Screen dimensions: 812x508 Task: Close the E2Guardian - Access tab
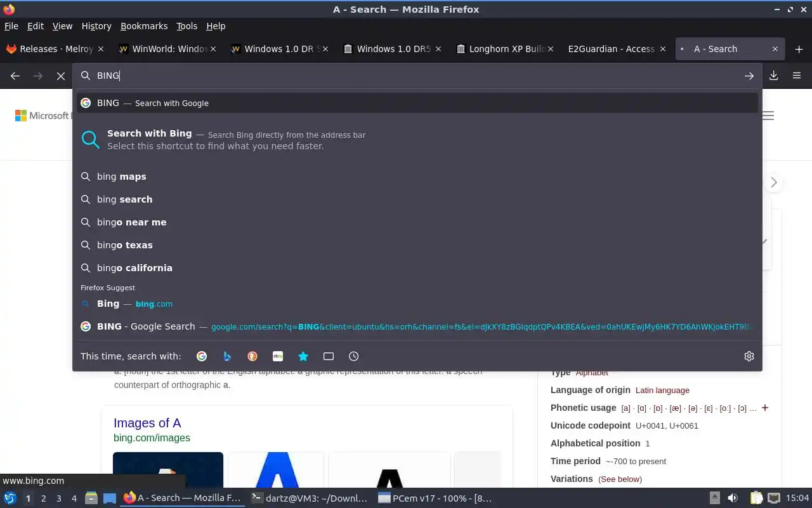(x=664, y=49)
